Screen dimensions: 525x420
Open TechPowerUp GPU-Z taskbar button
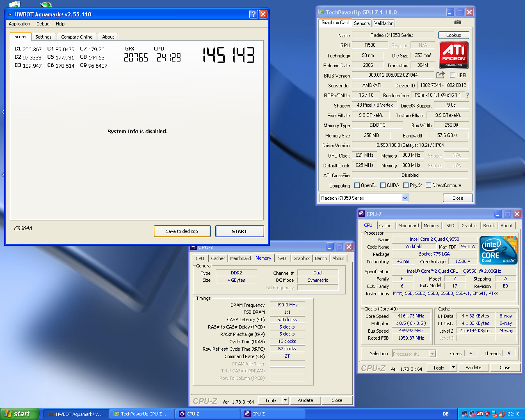(x=142, y=414)
